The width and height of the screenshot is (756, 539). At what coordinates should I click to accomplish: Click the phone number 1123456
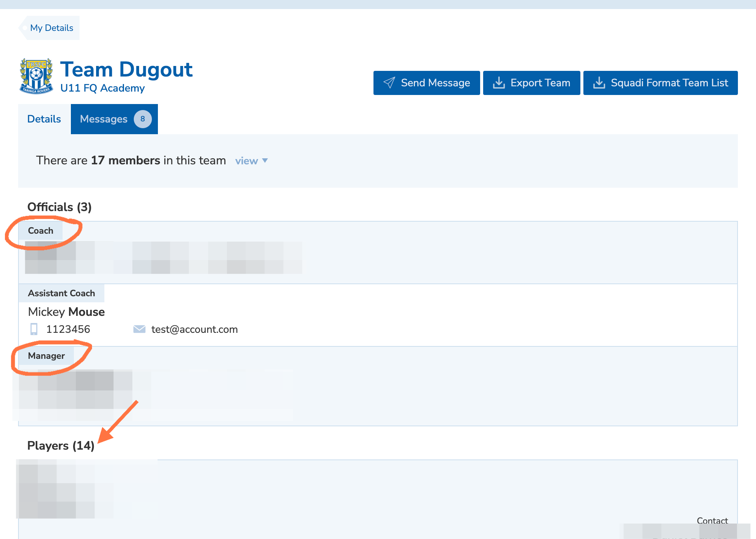pyautogui.click(x=68, y=329)
